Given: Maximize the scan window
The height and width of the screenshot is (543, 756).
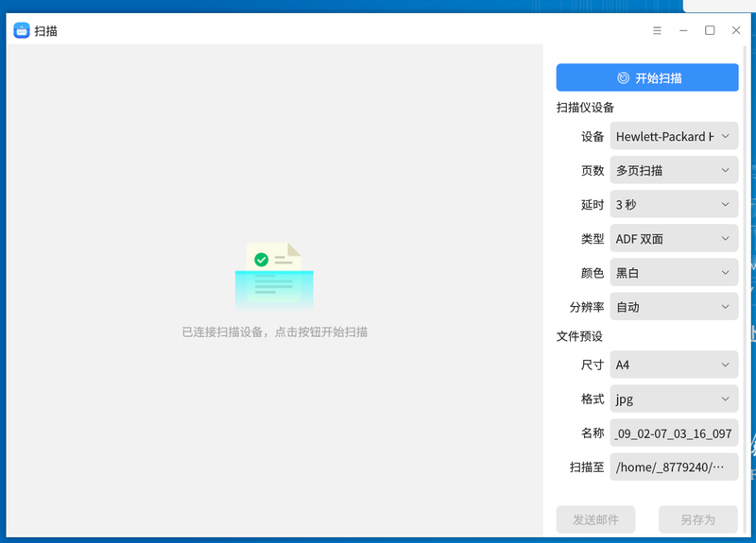Looking at the screenshot, I should coord(710,30).
